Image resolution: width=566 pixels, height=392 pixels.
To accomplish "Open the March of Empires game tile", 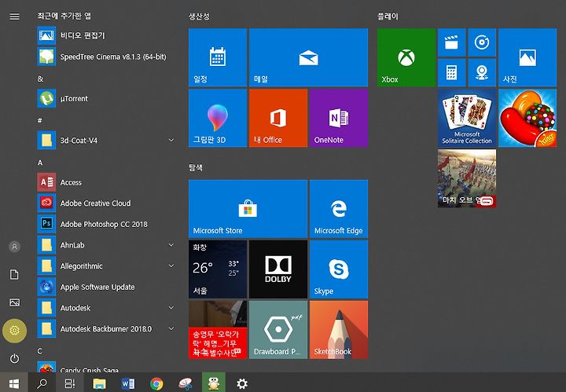I will click(467, 178).
